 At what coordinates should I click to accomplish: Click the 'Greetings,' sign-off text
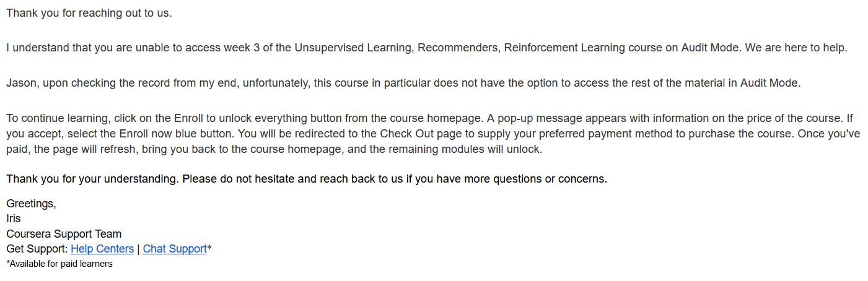coord(31,204)
